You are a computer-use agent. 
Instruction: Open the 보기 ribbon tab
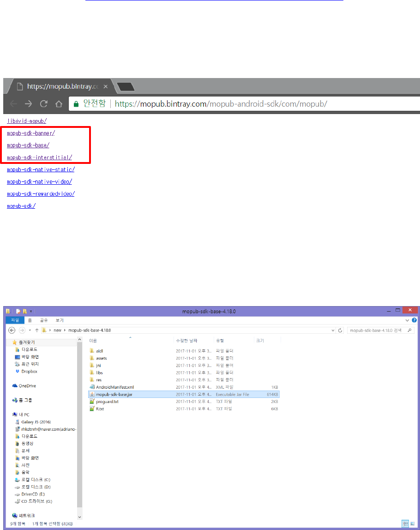[60, 320]
